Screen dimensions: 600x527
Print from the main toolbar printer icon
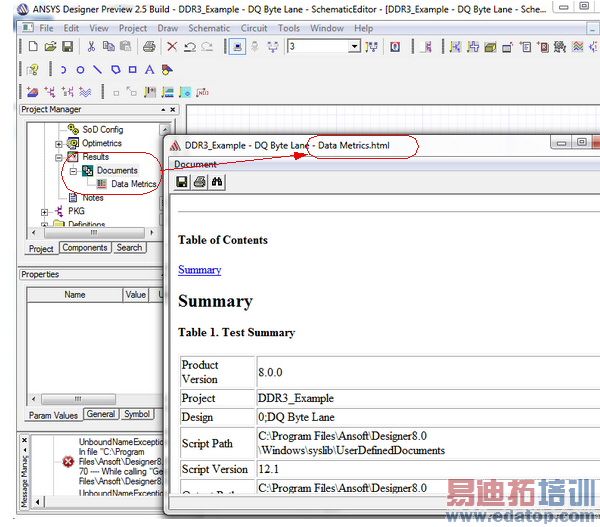click(149, 46)
